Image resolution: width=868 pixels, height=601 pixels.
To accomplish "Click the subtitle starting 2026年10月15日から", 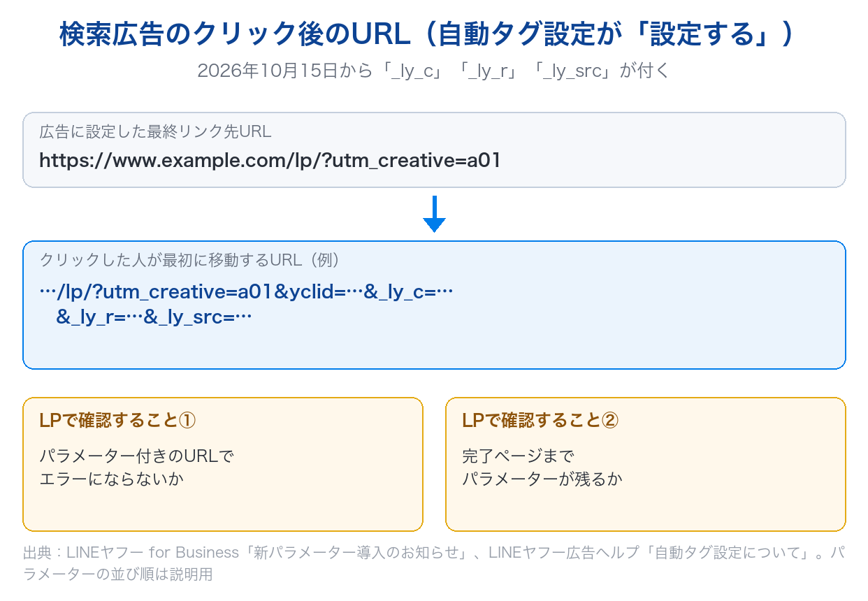I will (x=433, y=71).
